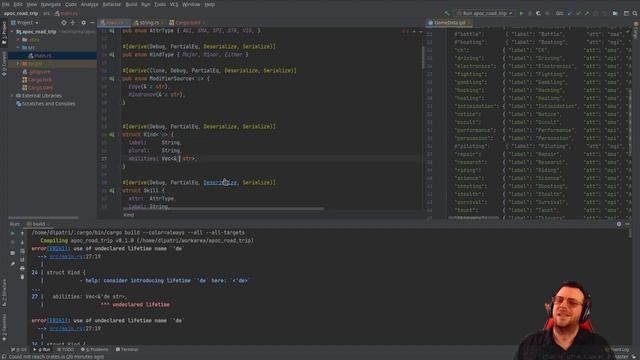Open the File menu
The image size is (640, 360).
tap(6, 4)
